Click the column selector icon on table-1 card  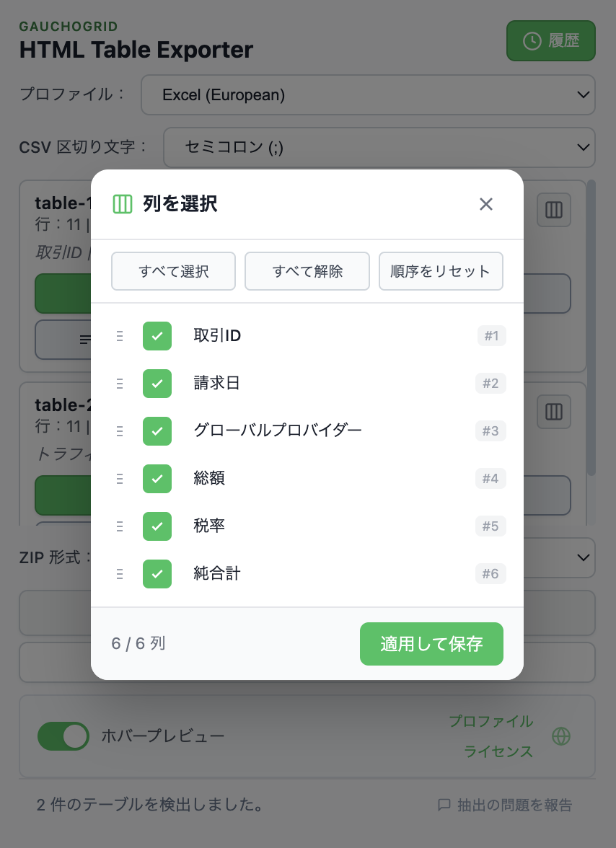[553, 210]
